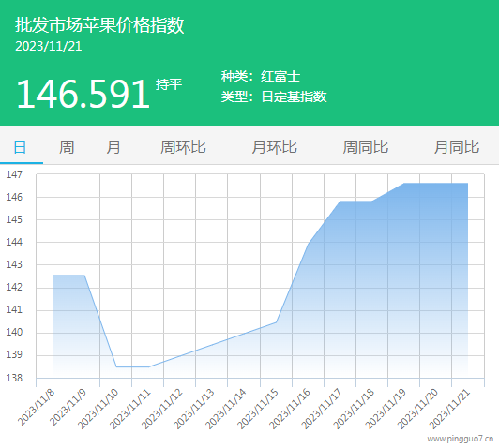499x448 pixels.
Task: Click the www.pingguo7.cn watermark link
Action: (461, 440)
